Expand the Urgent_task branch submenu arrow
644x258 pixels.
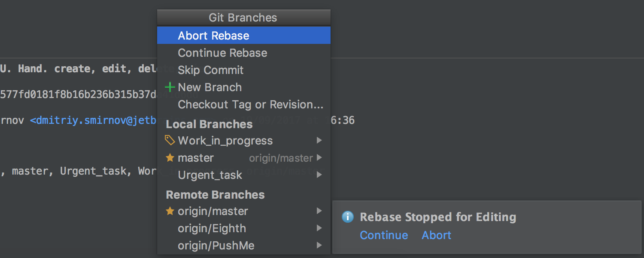[x=319, y=175]
